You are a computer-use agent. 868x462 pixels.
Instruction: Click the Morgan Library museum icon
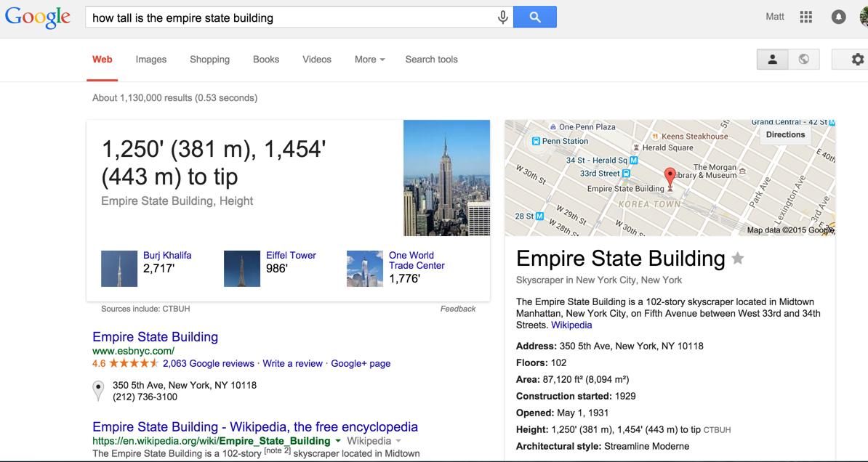click(x=742, y=171)
